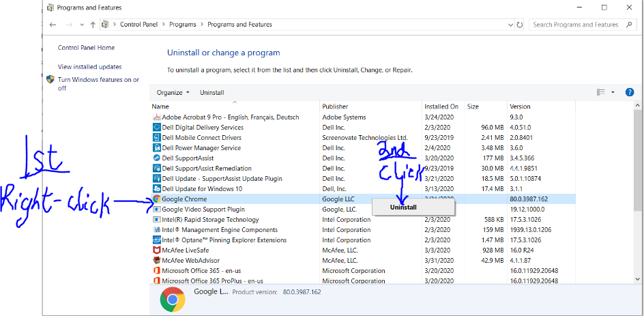Click Adobe Systems publisher cell
The image size is (644, 316).
click(x=344, y=117)
